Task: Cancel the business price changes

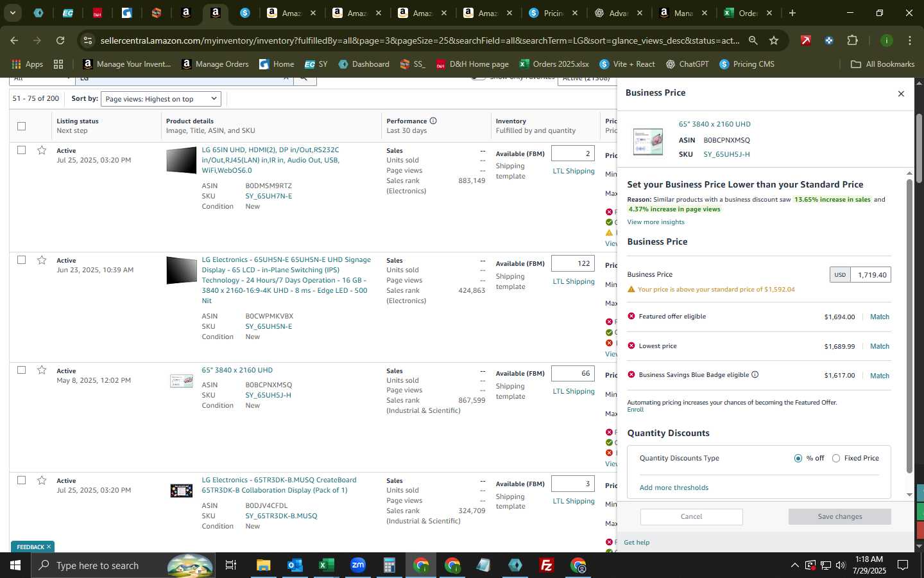Action: pos(692,516)
